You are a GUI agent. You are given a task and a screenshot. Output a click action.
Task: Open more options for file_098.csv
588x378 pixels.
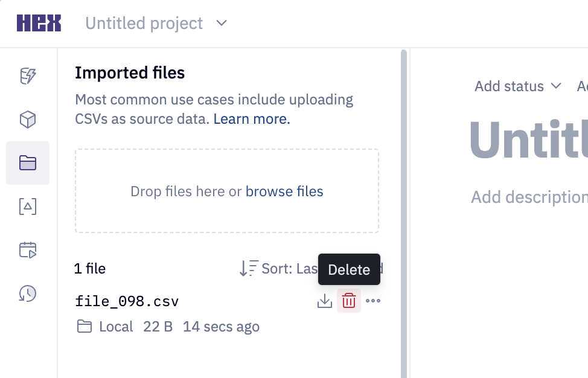(x=373, y=300)
